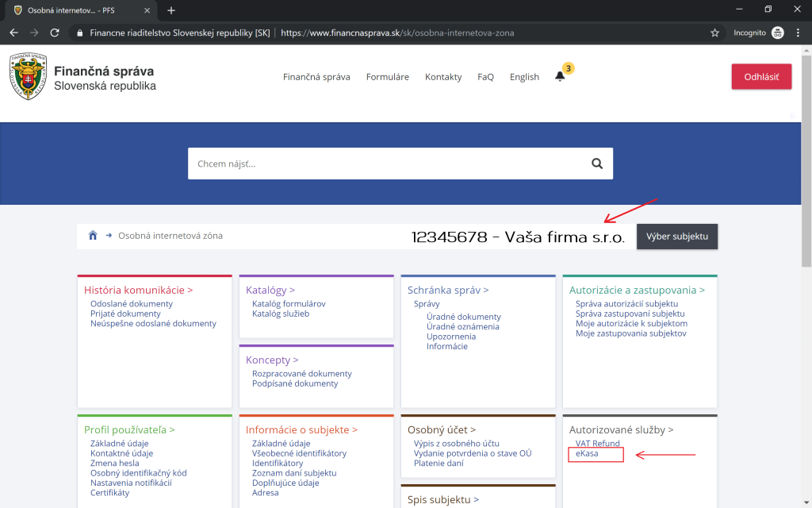Click the forward navigation arrow
This screenshot has height=508, width=812.
click(34, 33)
